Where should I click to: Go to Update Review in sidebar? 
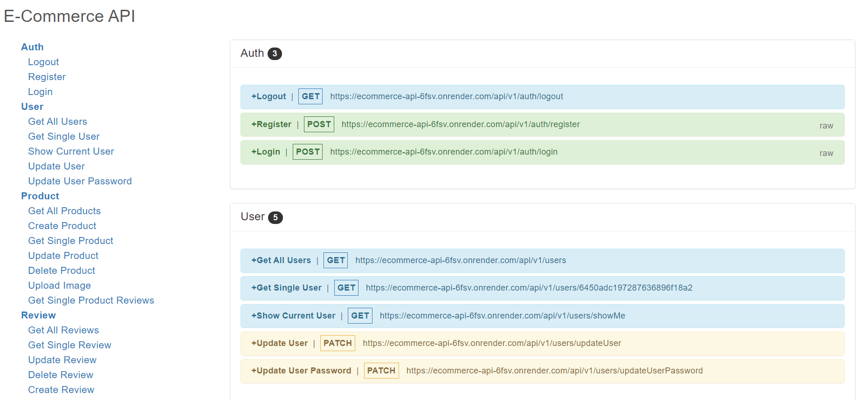pos(62,360)
